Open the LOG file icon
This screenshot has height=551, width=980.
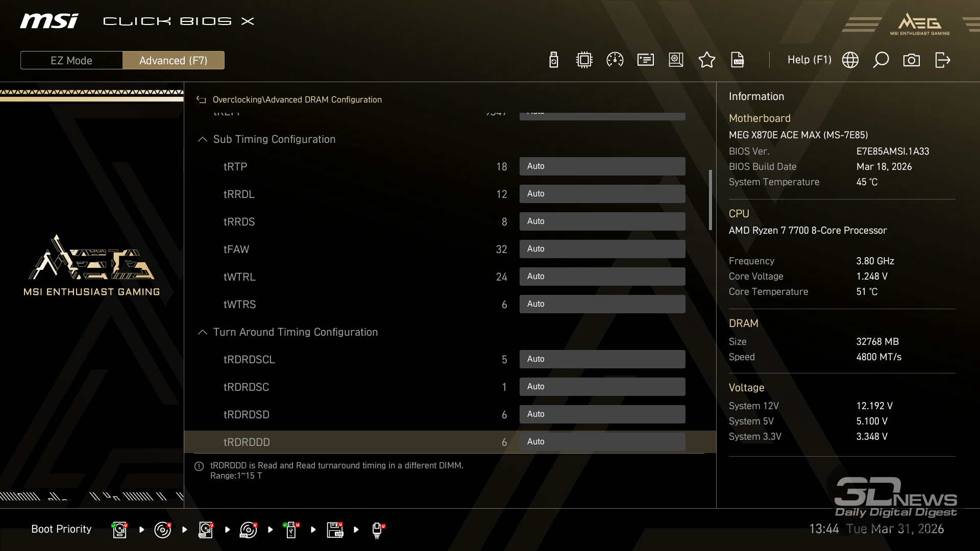click(737, 60)
